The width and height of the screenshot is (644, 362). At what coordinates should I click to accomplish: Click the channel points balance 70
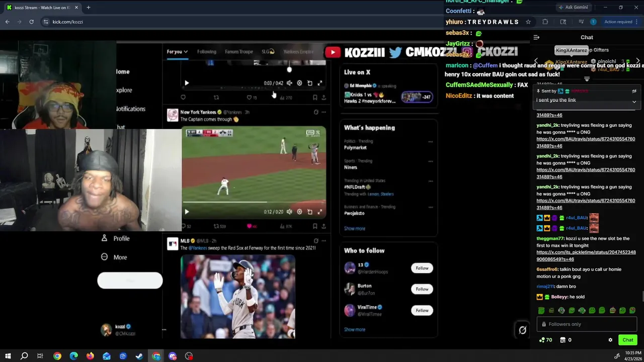[545, 340]
